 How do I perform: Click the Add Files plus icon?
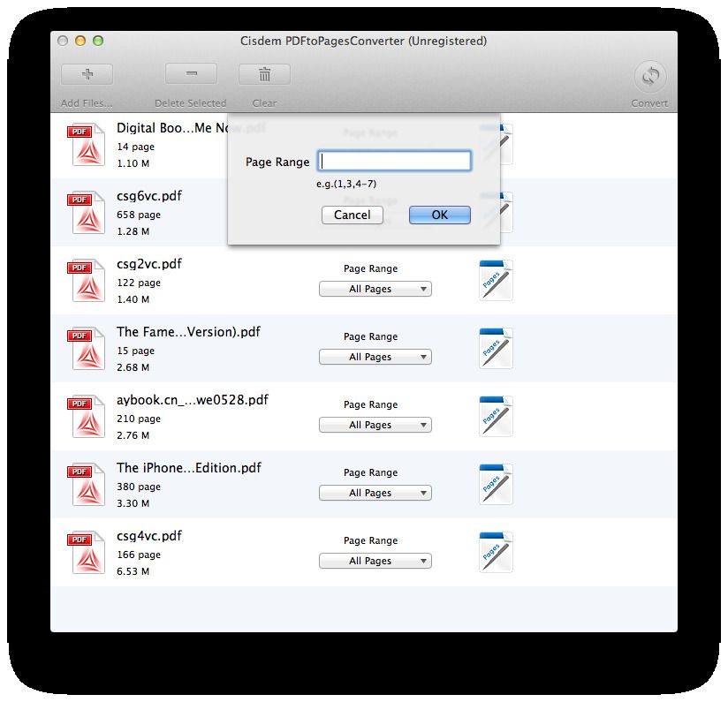pyautogui.click(x=86, y=76)
